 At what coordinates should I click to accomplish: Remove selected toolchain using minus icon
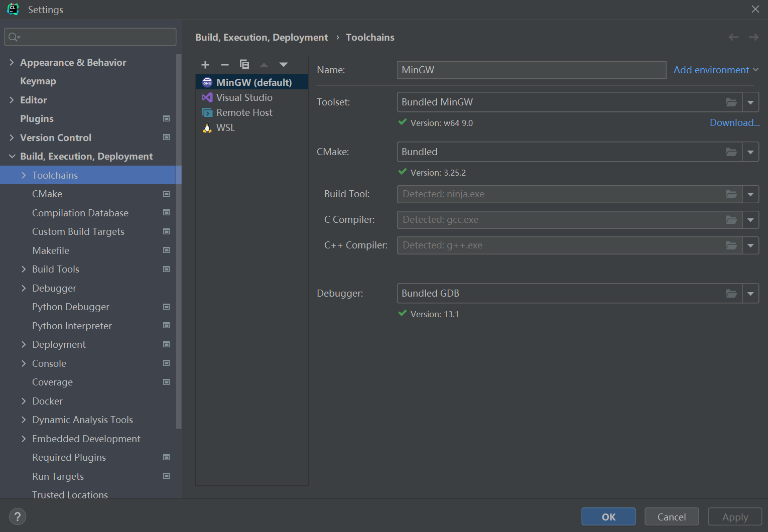[x=224, y=64]
